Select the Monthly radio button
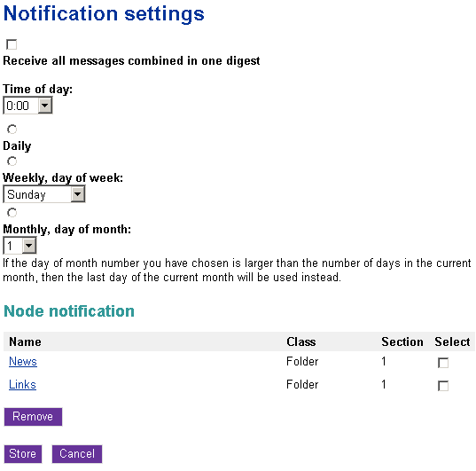The image size is (476, 471). [12, 212]
